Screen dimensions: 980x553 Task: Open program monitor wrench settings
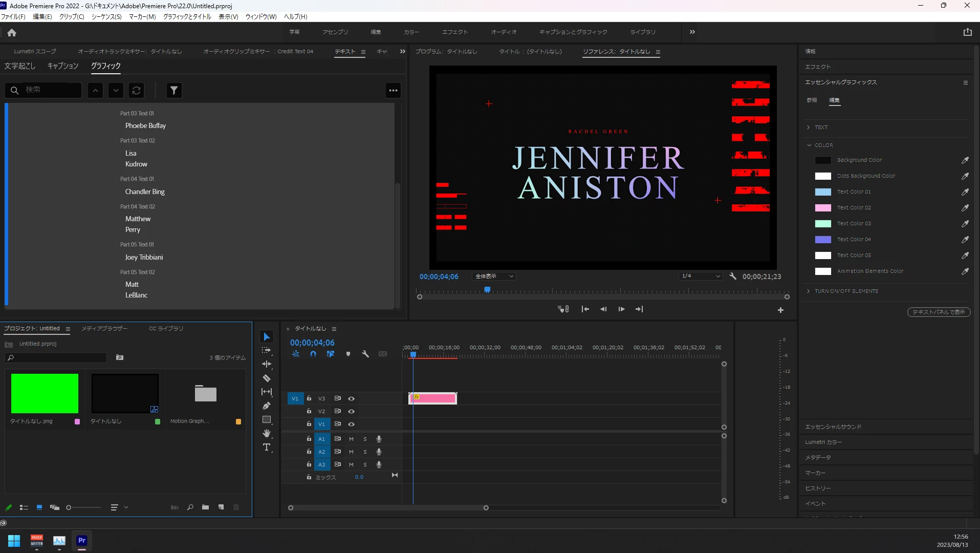733,276
